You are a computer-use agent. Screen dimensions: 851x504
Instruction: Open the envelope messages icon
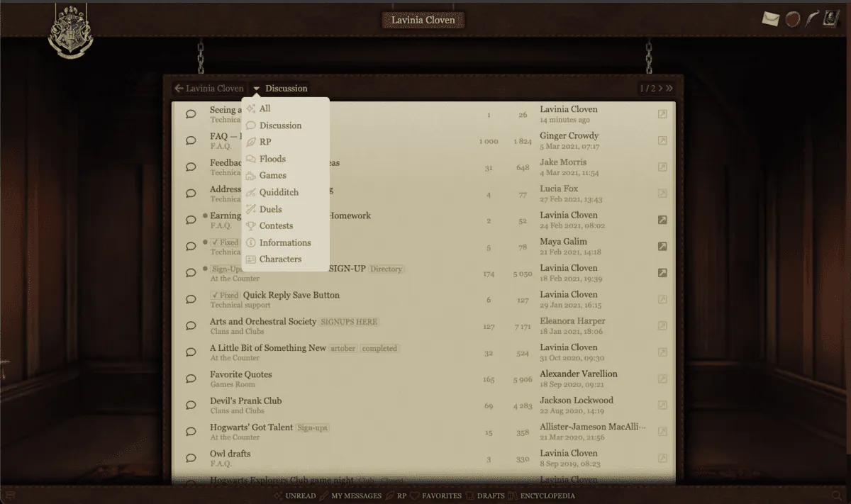[771, 19]
